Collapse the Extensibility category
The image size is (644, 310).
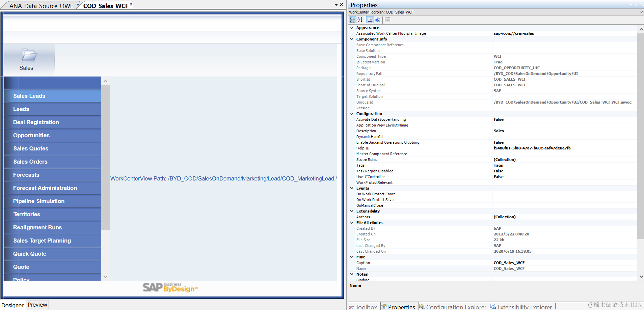click(x=352, y=211)
